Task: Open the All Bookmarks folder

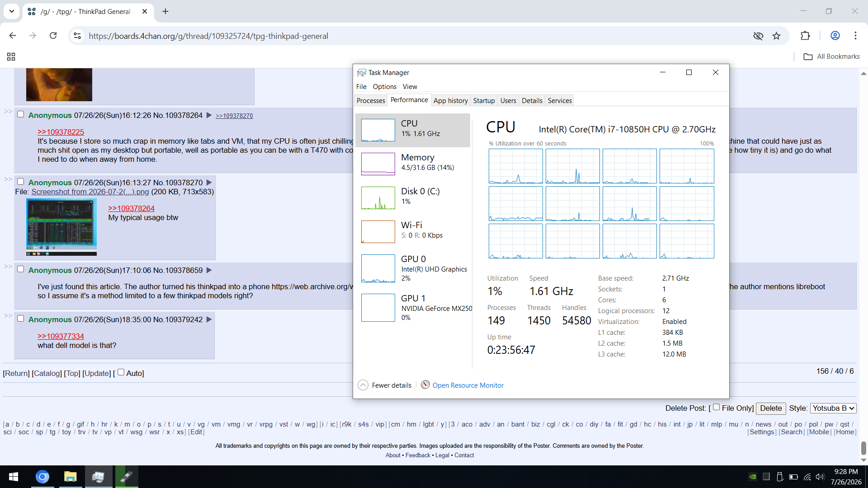Action: tap(831, 56)
